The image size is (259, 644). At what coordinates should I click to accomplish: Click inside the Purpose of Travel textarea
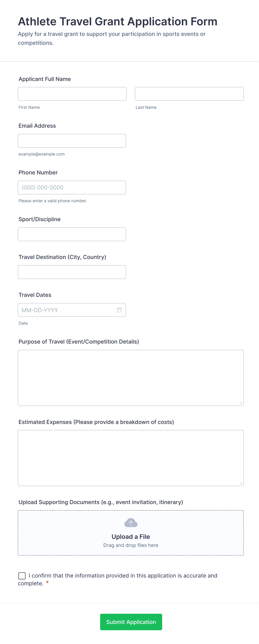tap(131, 378)
